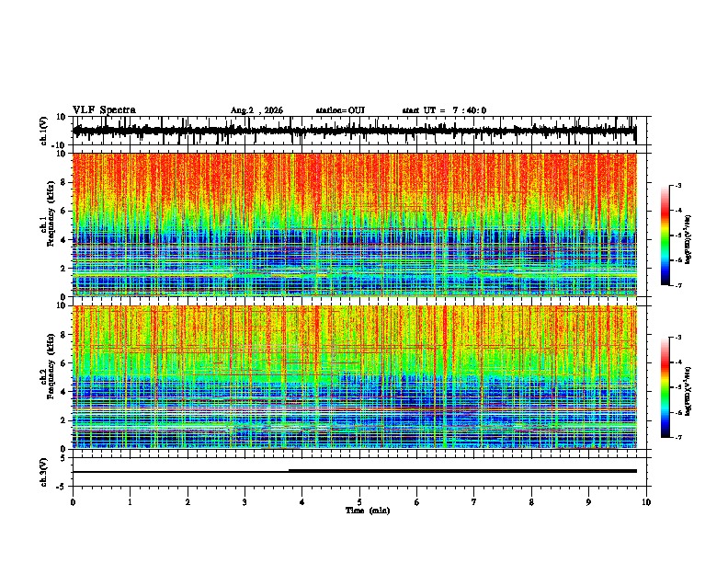Click the ch.1 voltage waveform trace panel

tap(359, 131)
